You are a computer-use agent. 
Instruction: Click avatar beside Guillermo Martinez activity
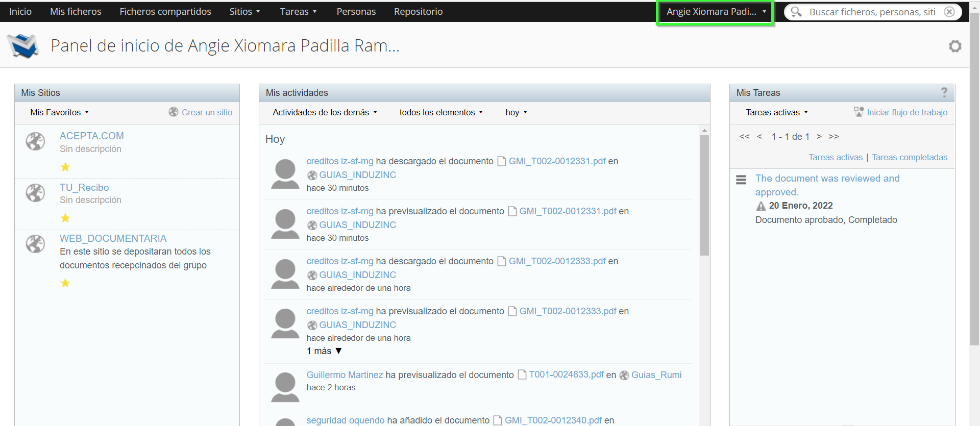pyautogui.click(x=285, y=387)
